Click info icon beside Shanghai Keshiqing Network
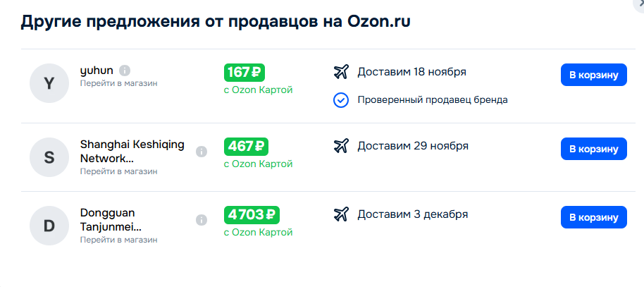This screenshot has width=644, height=287. (202, 151)
